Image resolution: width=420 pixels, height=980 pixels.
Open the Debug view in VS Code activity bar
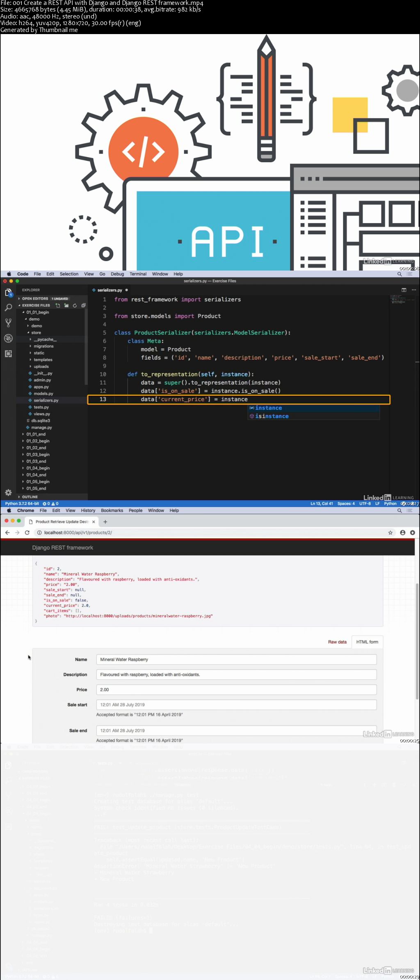pos(8,338)
